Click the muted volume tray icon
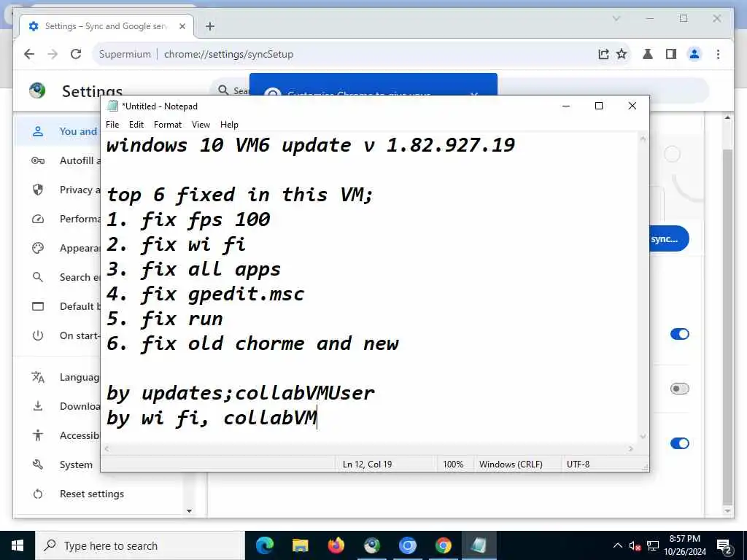The width and height of the screenshot is (747, 560). (635, 545)
